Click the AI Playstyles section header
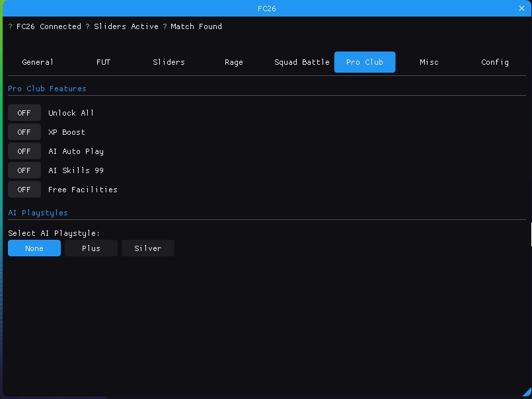Image resolution: width=532 pixels, height=399 pixels. [x=38, y=213]
